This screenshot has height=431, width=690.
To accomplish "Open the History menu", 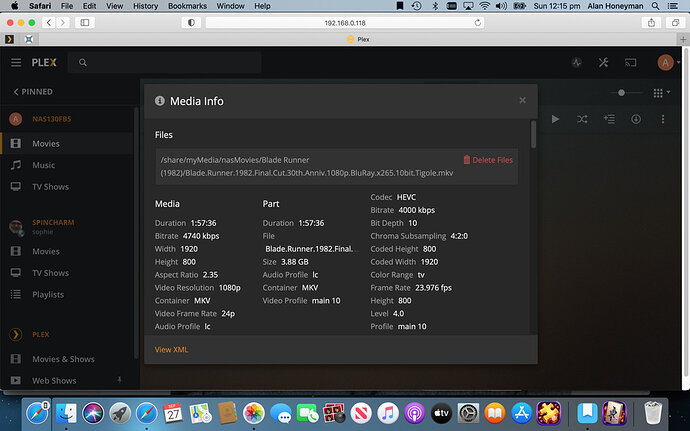I will tap(145, 6).
